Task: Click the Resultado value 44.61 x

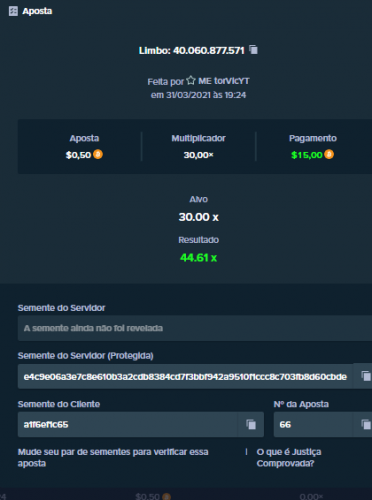Action: [x=199, y=258]
